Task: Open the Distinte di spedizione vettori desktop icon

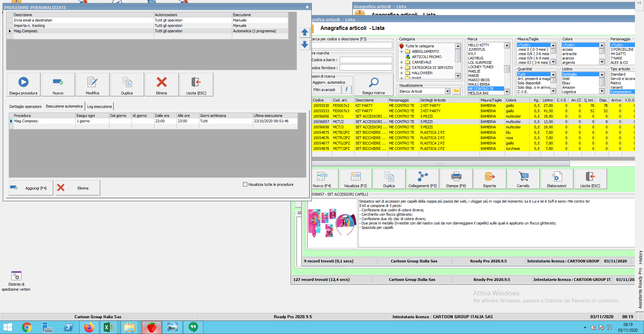Action: tap(16, 281)
